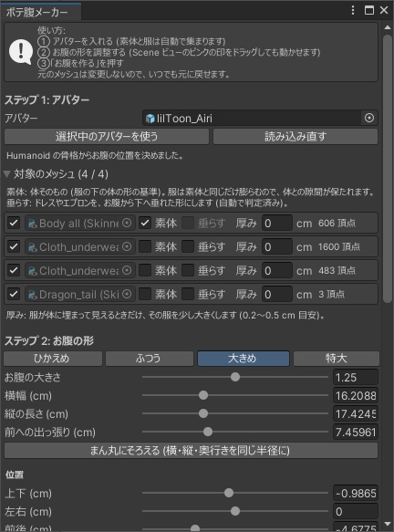Uncheck the 1600-vertex Cloth_underwear inclusion checkbox

coord(14,246)
